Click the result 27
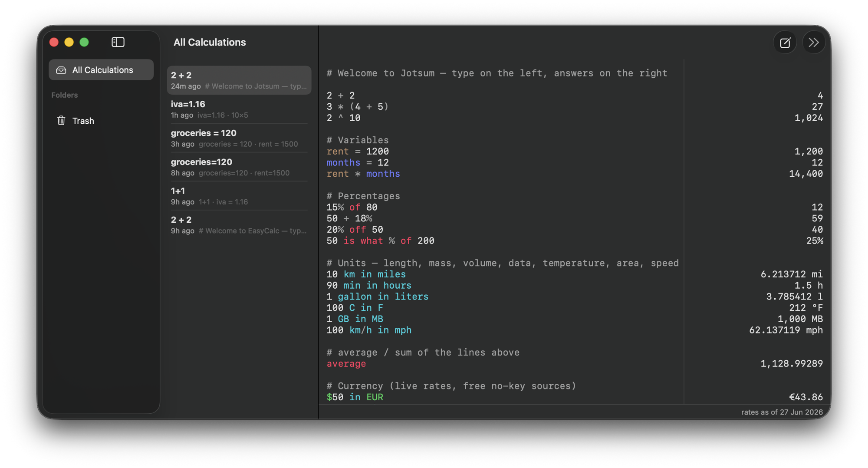This screenshot has width=868, height=468. 818,106
